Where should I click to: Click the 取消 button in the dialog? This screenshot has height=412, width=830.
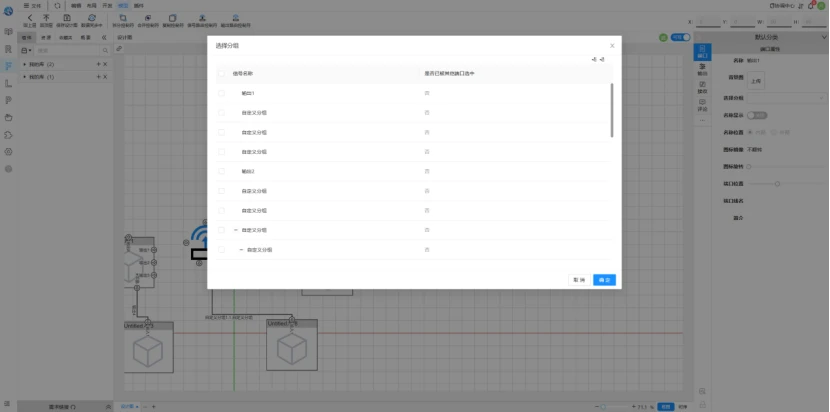pyautogui.click(x=579, y=280)
